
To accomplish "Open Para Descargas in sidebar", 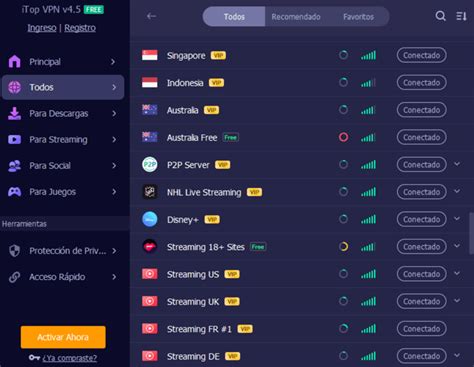I will [63, 114].
